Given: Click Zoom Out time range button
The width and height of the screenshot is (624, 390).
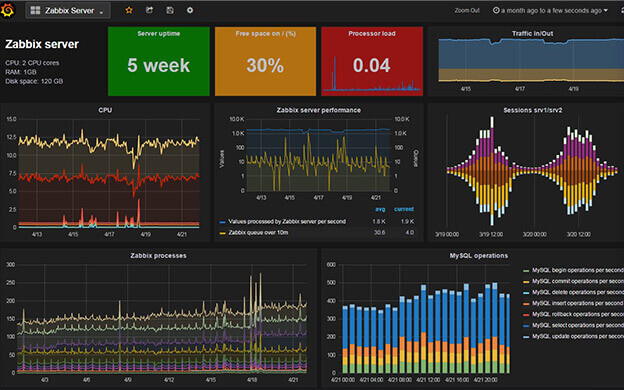Looking at the screenshot, I should click(467, 11).
